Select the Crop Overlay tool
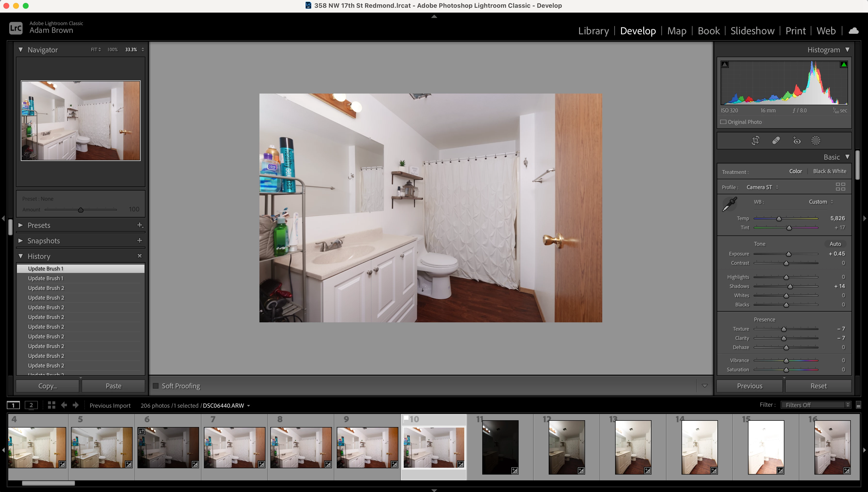Image resolution: width=868 pixels, height=492 pixels. (x=755, y=140)
